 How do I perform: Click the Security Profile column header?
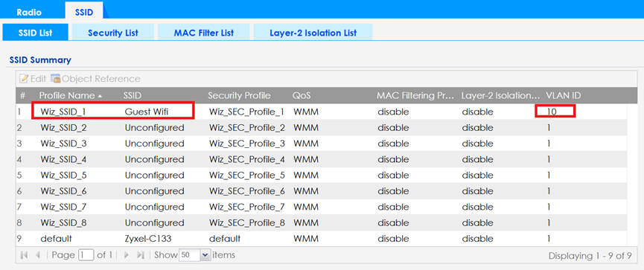[x=239, y=96]
